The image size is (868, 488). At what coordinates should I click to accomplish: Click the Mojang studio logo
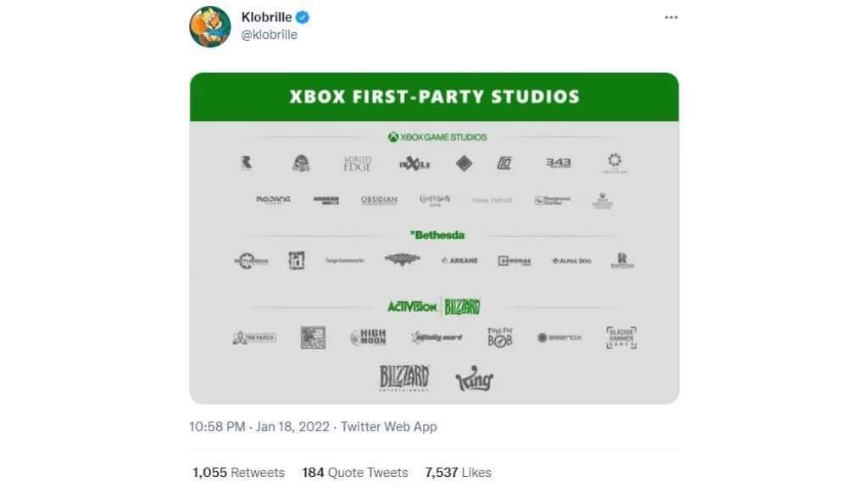point(273,201)
